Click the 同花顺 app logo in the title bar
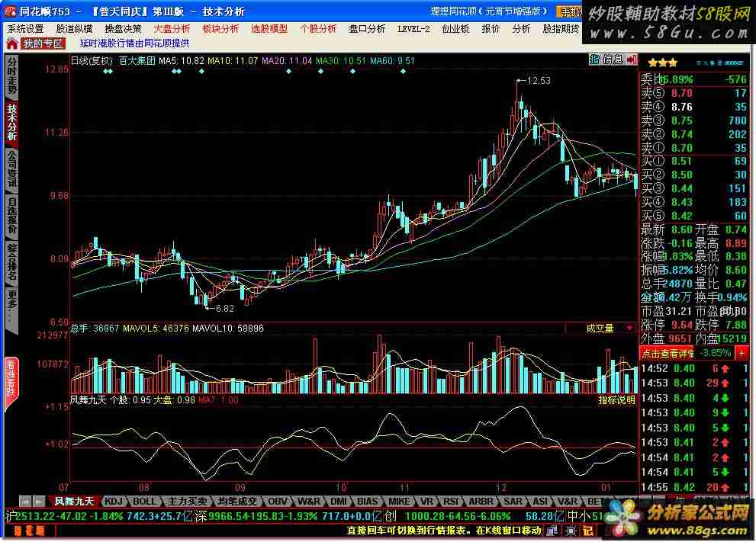756x542 pixels. click(x=11, y=11)
